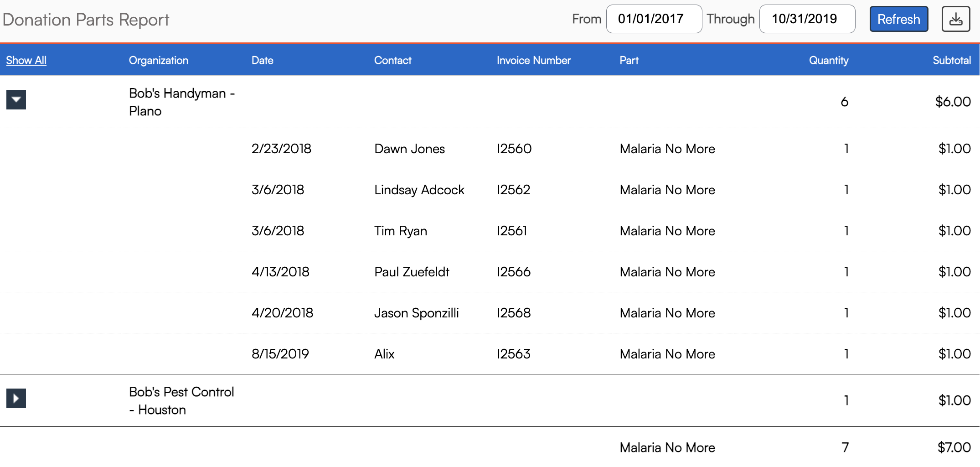Select the Alix 8/15/2019 row
Viewport: 980px width, 467px height.
pyautogui.click(x=384, y=354)
